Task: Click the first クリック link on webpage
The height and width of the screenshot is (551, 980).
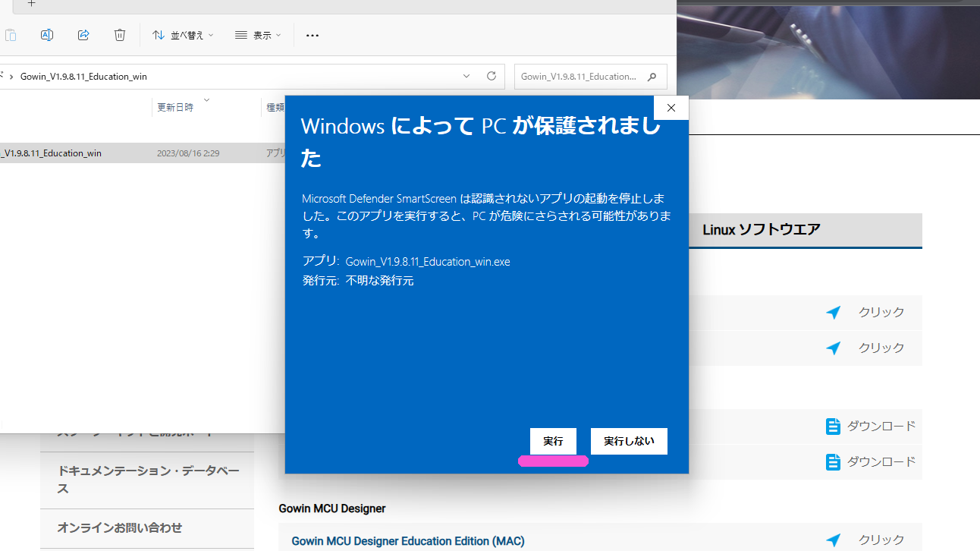Action: coord(881,312)
